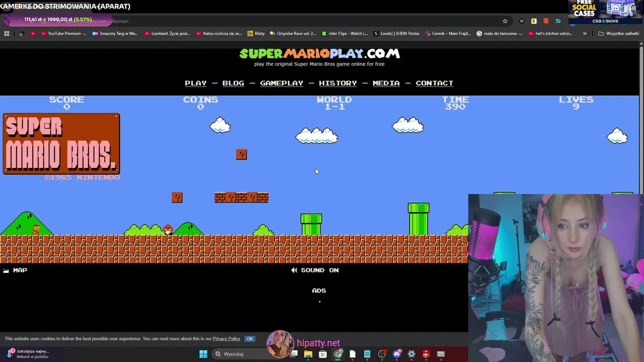
Task: Click the yellow extension icon in Chrome toolbar
Action: 534,21
